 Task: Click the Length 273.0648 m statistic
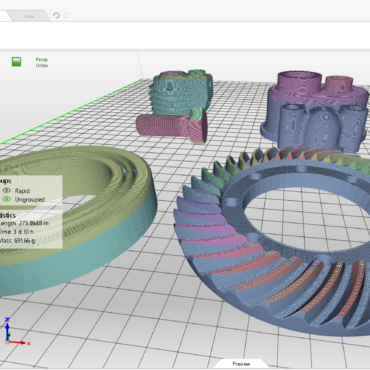tap(25, 223)
